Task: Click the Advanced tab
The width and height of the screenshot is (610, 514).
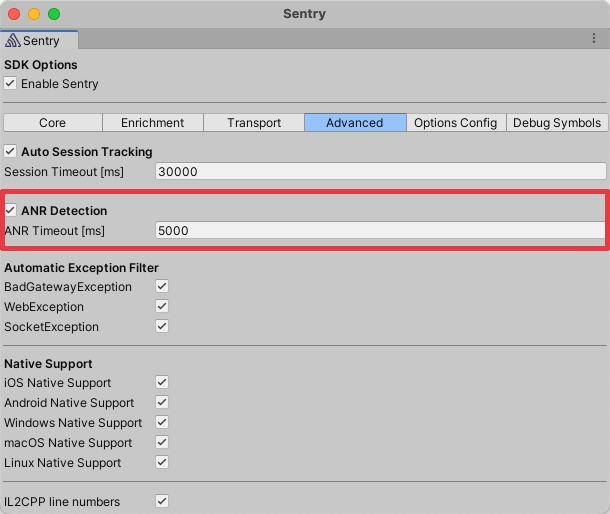Action: coord(354,123)
